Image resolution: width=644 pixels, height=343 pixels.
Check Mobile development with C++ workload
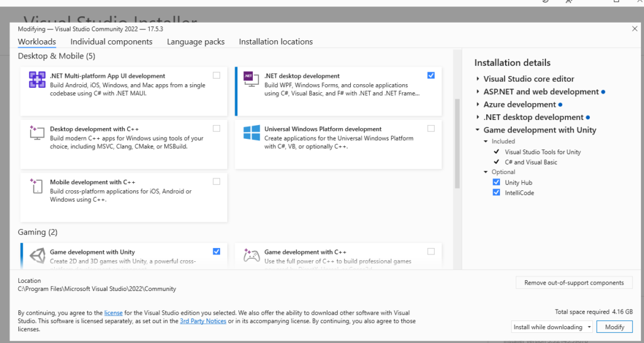(216, 182)
